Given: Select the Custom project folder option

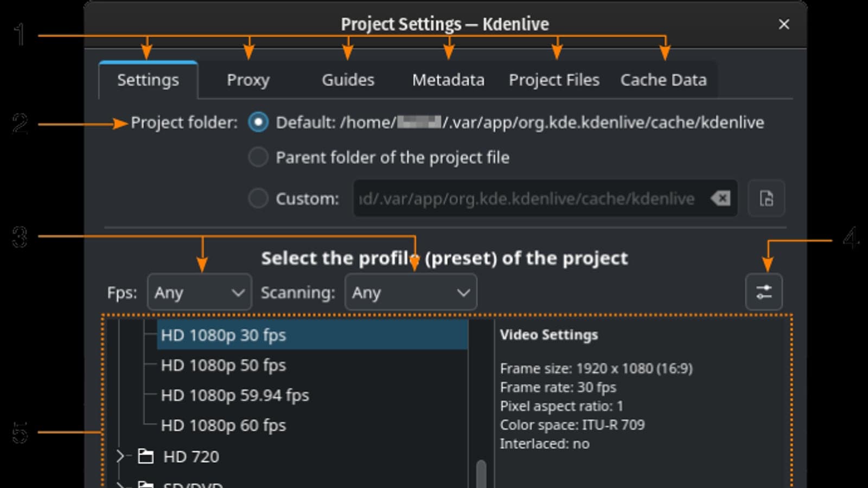Looking at the screenshot, I should coord(258,198).
